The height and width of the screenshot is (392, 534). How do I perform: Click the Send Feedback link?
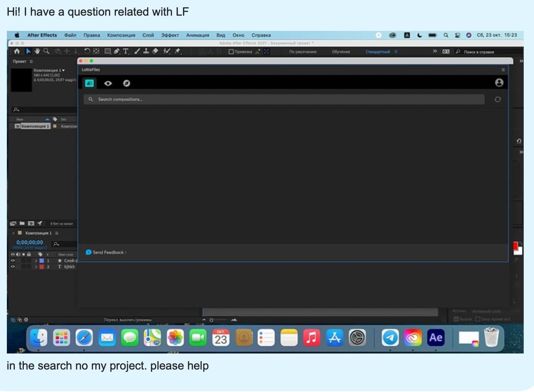click(x=106, y=252)
